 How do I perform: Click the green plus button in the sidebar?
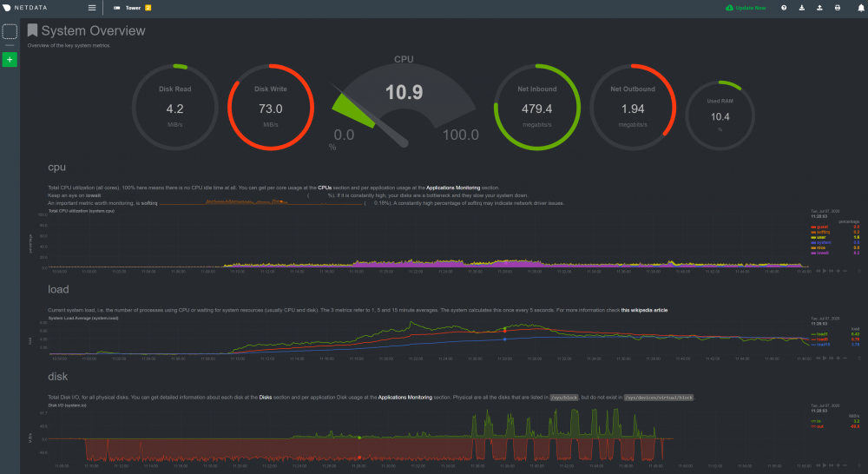[x=10, y=60]
